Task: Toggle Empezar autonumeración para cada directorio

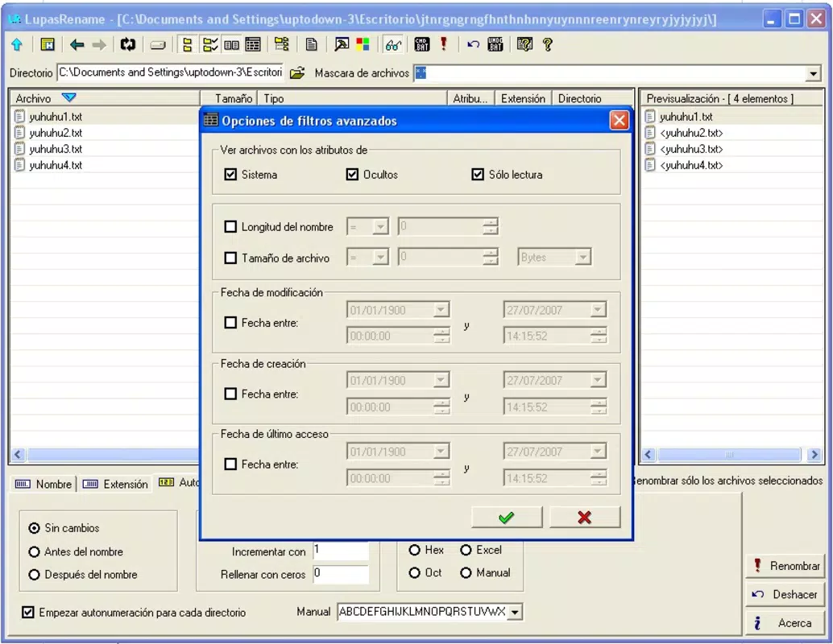Action: 27,612
